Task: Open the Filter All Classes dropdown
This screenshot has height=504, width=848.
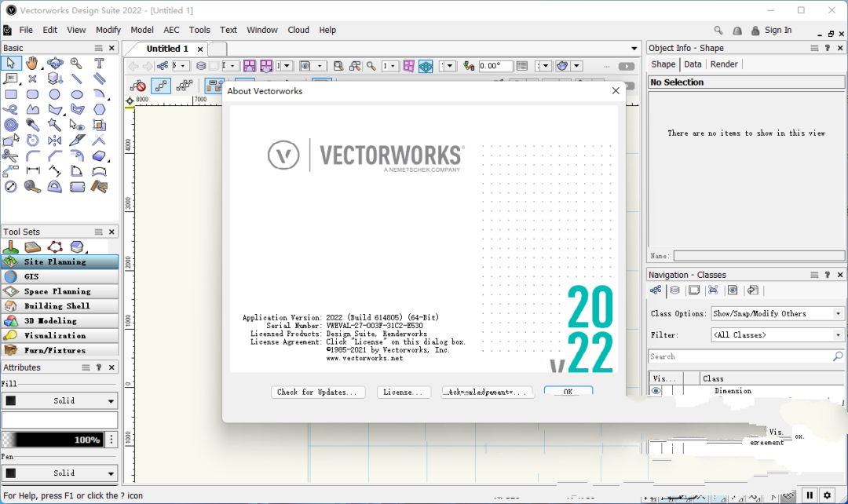Action: 777,335
